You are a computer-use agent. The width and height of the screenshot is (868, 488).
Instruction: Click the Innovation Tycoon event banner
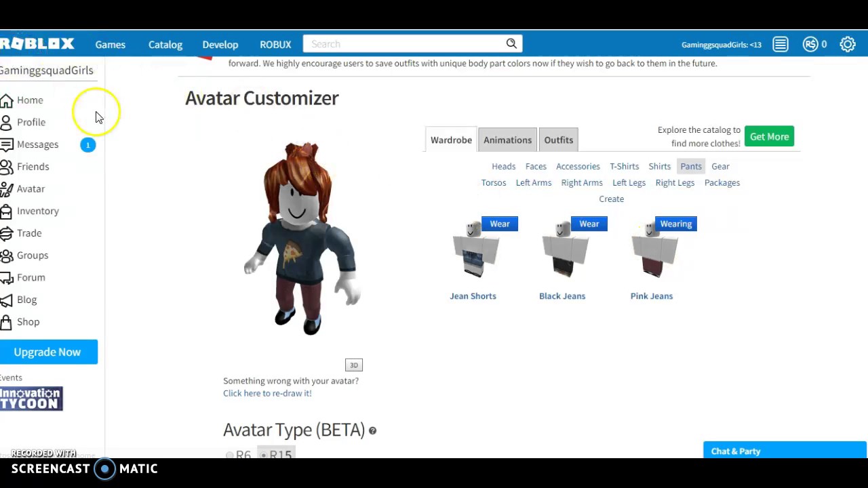click(x=31, y=399)
